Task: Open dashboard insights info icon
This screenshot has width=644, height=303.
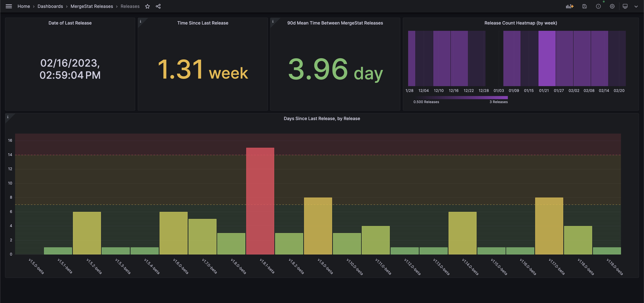Action: tap(598, 6)
